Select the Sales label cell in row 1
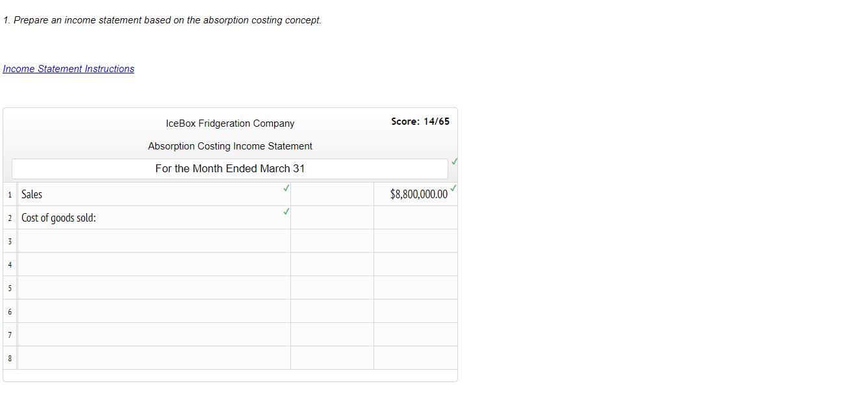Screen dimensions: 868x397 [130, 194]
